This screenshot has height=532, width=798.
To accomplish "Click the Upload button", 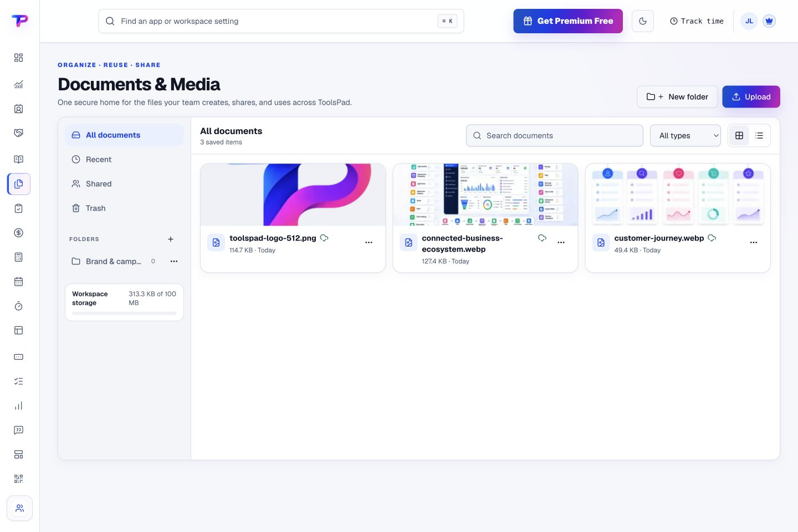I will (751, 96).
